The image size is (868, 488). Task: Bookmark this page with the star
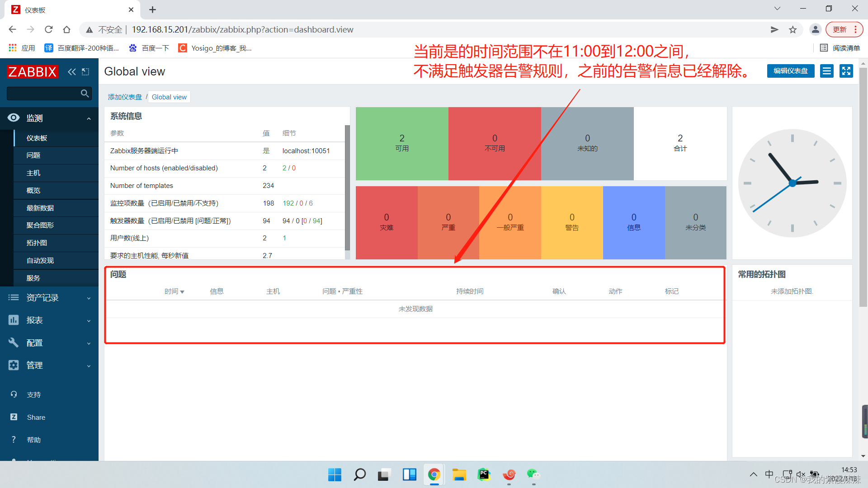(793, 29)
